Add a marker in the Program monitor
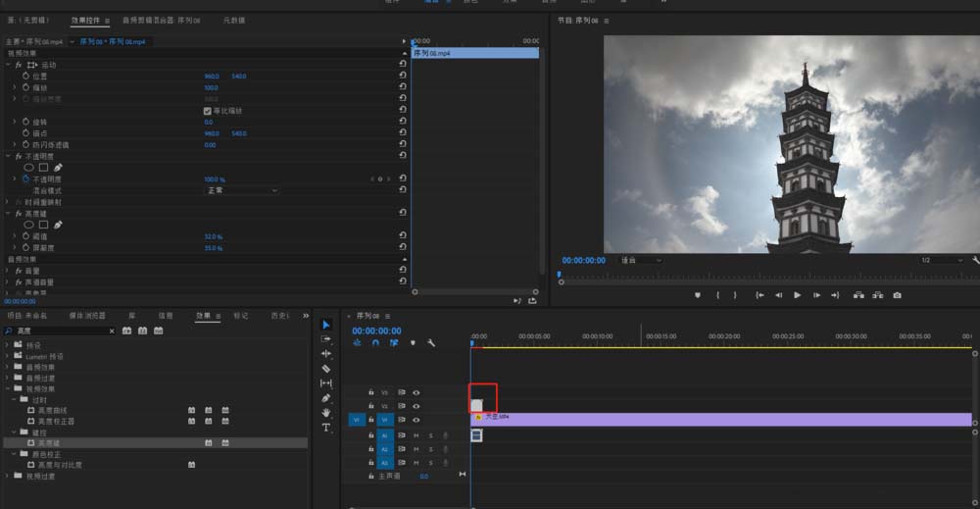Screen dimensions: 980x509 coord(698,295)
